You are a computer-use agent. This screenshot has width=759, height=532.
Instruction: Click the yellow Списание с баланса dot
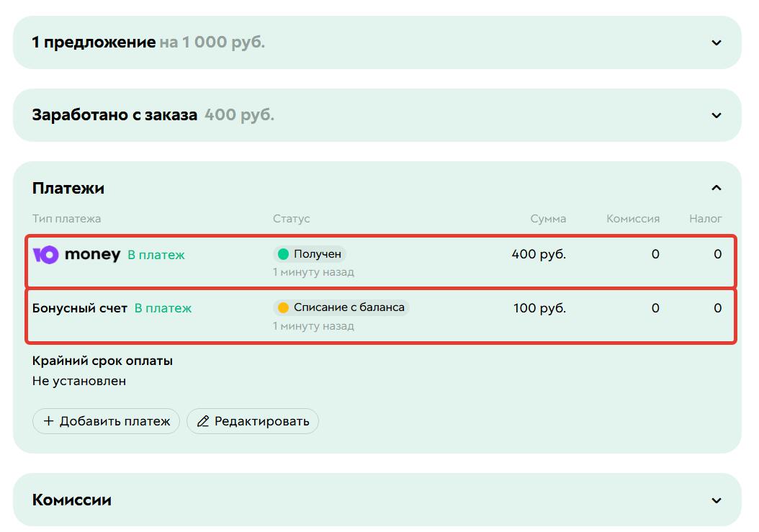[284, 307]
